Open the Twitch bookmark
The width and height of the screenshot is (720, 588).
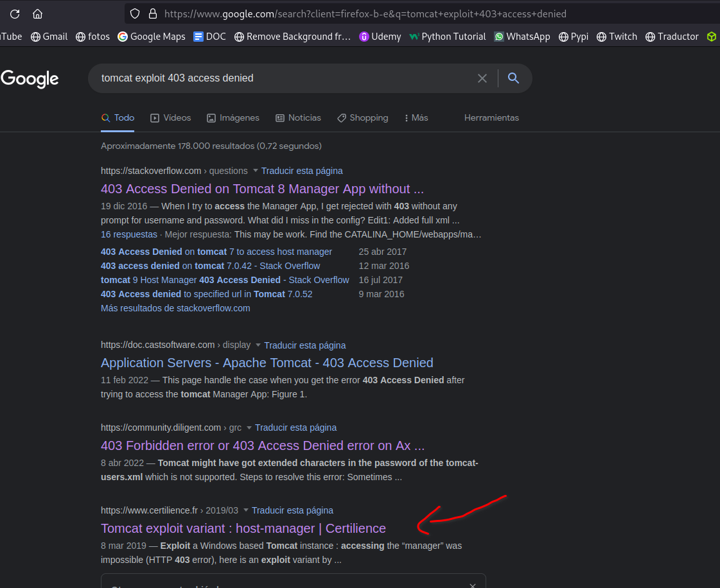(617, 37)
